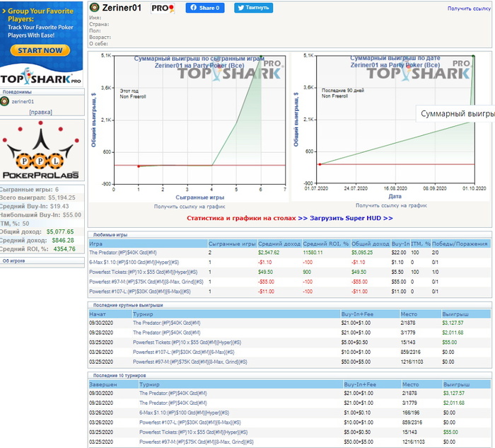This screenshot has width=495, height=448.
Task: Sort by 'Средний ROI, %' column header
Action: click(x=326, y=244)
